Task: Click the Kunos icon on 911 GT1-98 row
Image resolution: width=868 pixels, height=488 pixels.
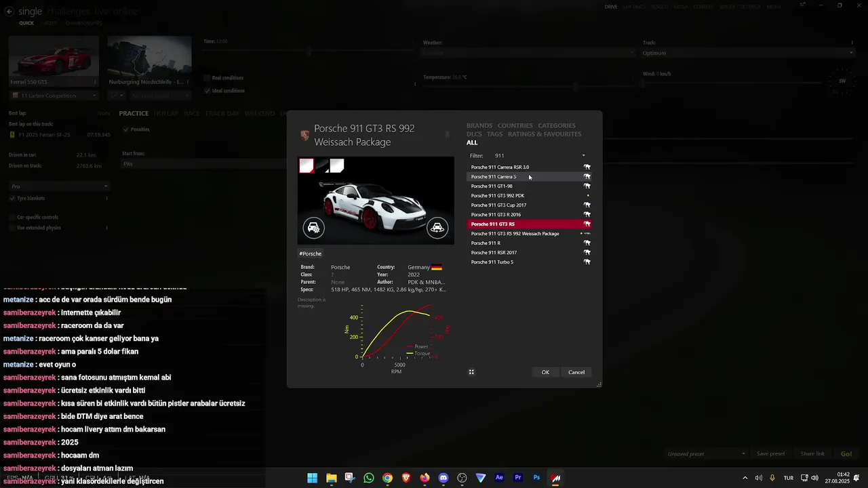Action: [587, 186]
